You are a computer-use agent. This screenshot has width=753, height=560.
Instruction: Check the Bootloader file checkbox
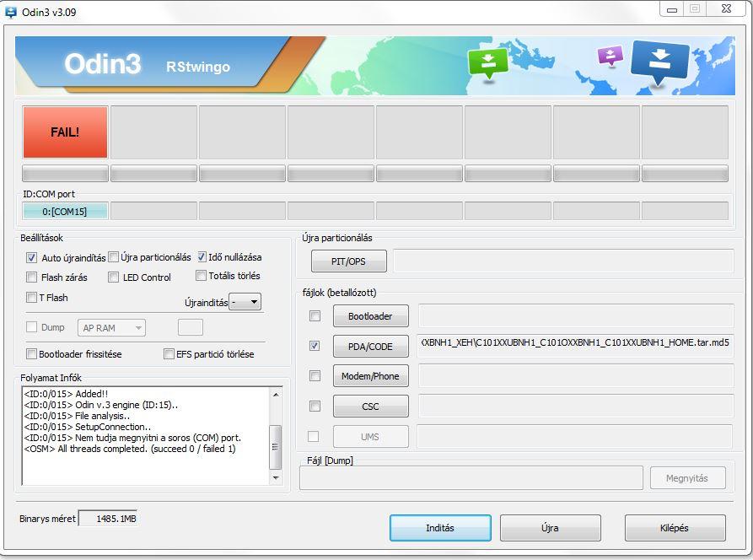pyautogui.click(x=315, y=316)
